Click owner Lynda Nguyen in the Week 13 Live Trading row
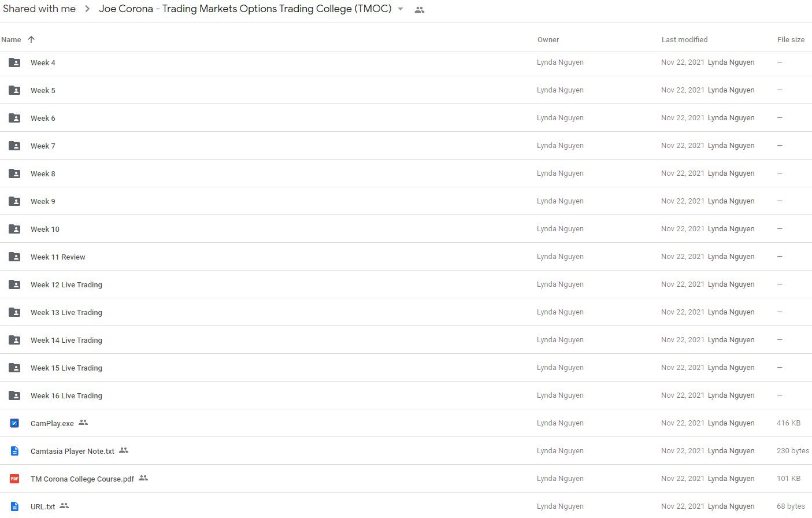This screenshot has width=812, height=518. click(560, 312)
